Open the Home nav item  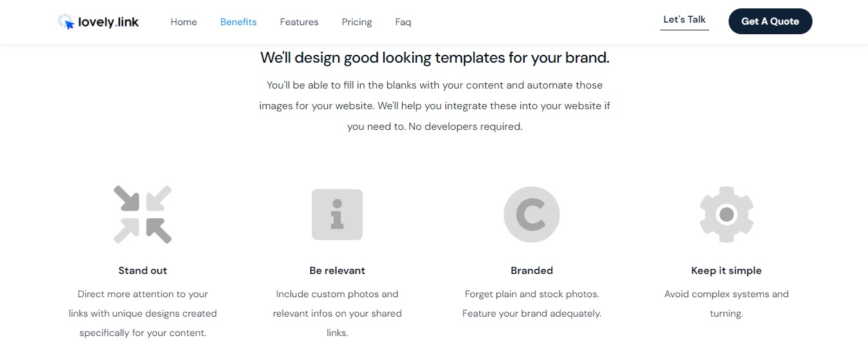[x=184, y=22]
